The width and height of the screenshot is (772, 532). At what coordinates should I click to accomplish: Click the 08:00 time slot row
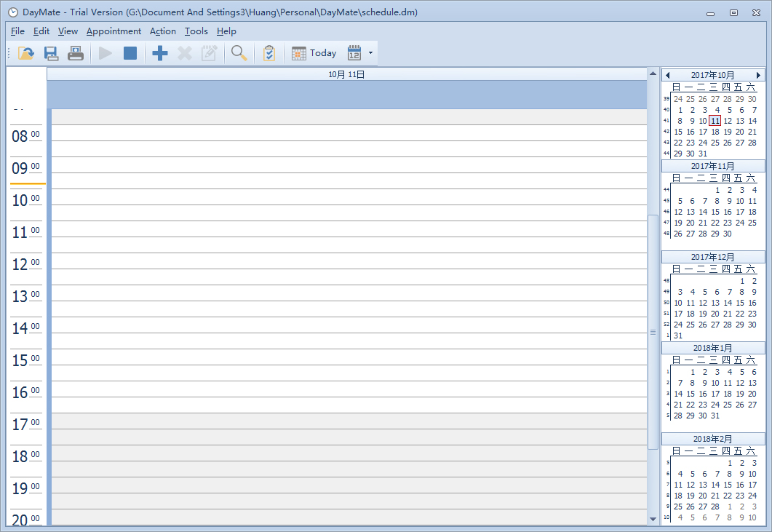point(349,133)
